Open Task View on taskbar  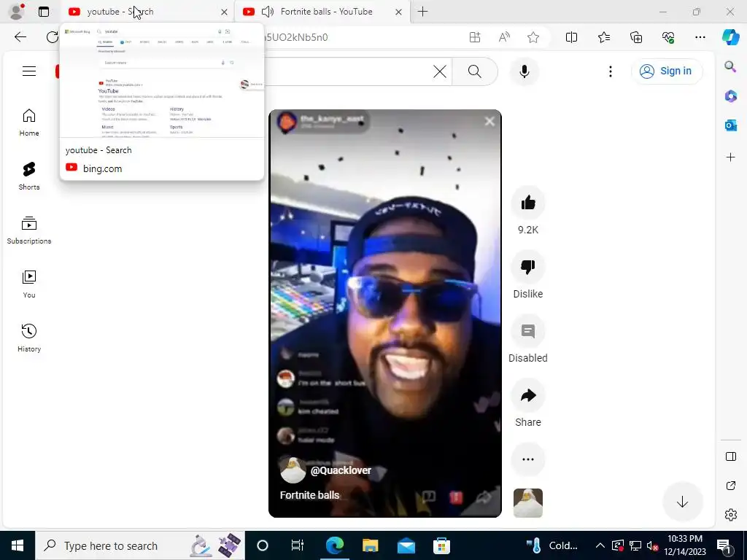[x=298, y=545]
